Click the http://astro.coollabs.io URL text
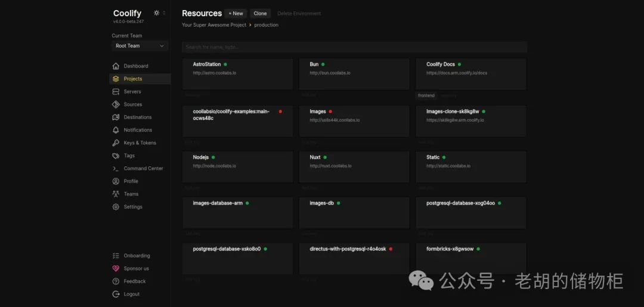This screenshot has height=307, width=644. click(215, 73)
